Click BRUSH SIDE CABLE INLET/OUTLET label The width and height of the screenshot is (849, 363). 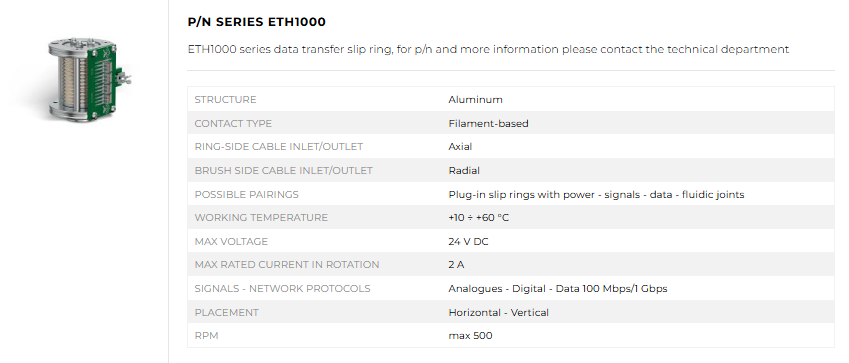pyautogui.click(x=283, y=171)
